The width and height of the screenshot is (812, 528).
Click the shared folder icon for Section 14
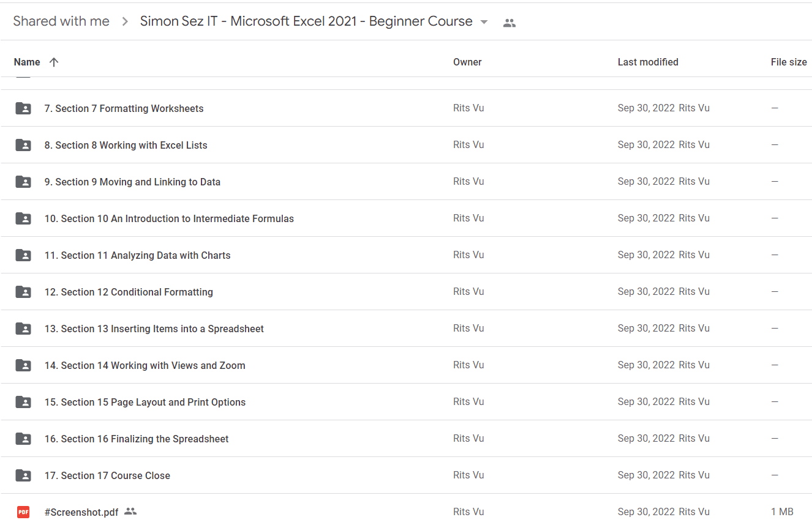[x=23, y=365]
